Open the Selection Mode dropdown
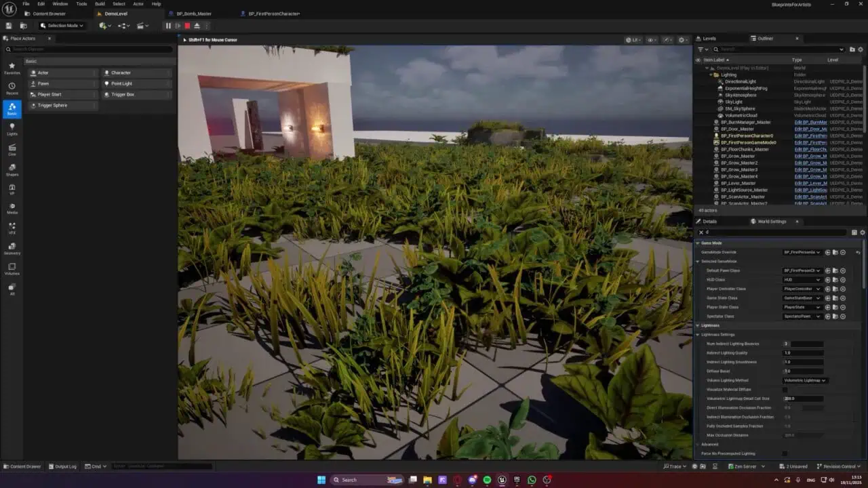The height and width of the screenshot is (488, 868). click(62, 26)
